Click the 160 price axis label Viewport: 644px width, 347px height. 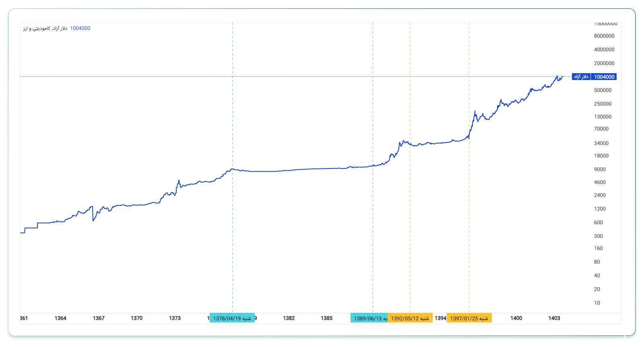pos(599,248)
